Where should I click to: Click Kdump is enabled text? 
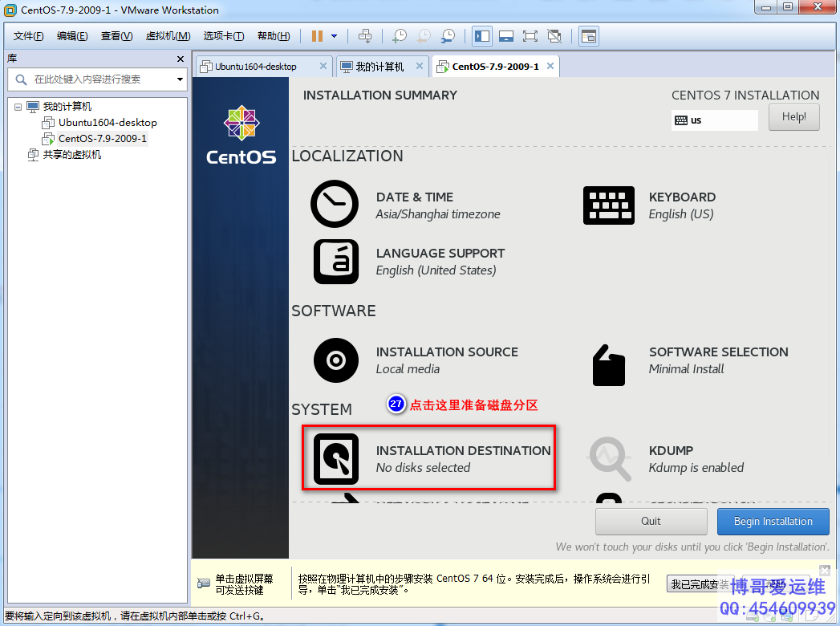click(696, 467)
